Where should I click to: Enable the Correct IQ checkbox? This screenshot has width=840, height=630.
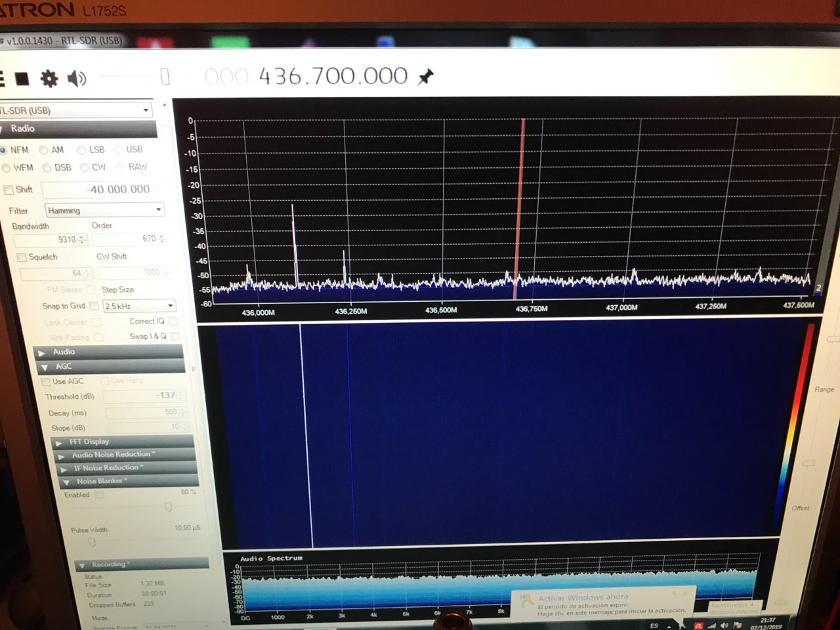(x=173, y=322)
